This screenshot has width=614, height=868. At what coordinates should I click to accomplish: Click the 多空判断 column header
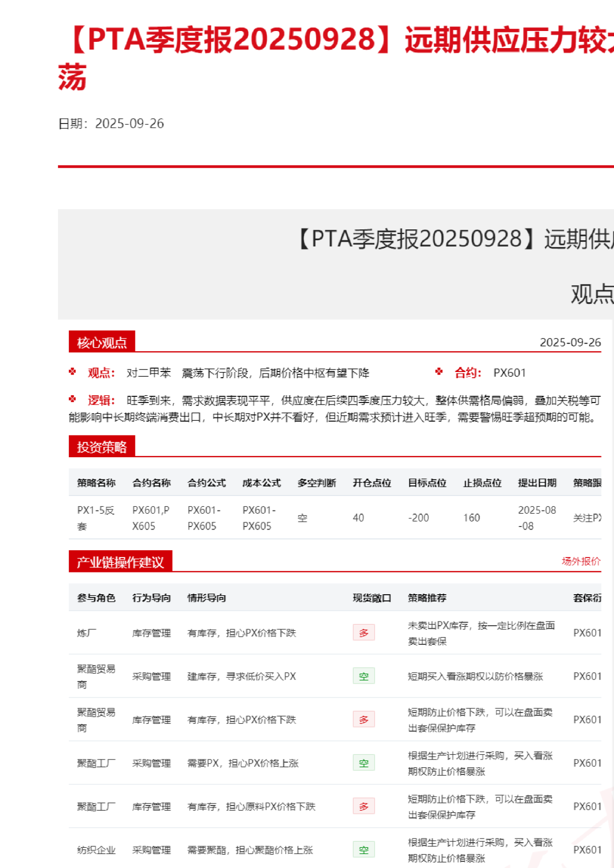(x=316, y=483)
